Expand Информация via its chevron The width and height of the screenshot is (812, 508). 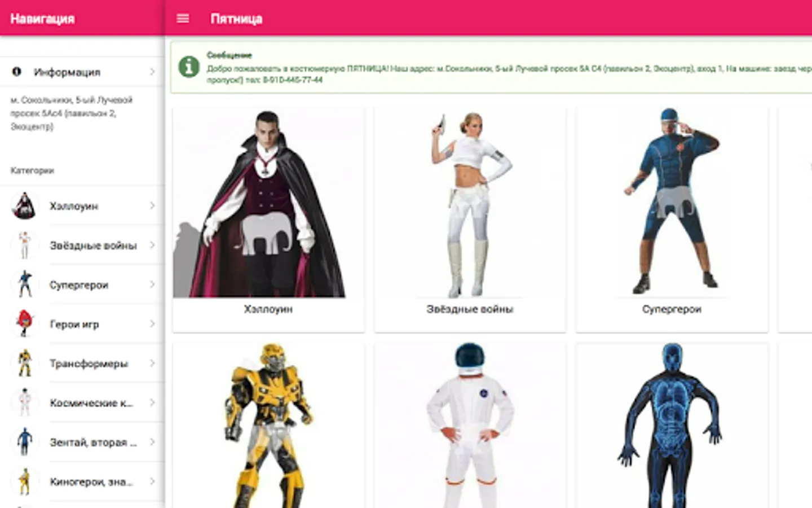pos(152,72)
